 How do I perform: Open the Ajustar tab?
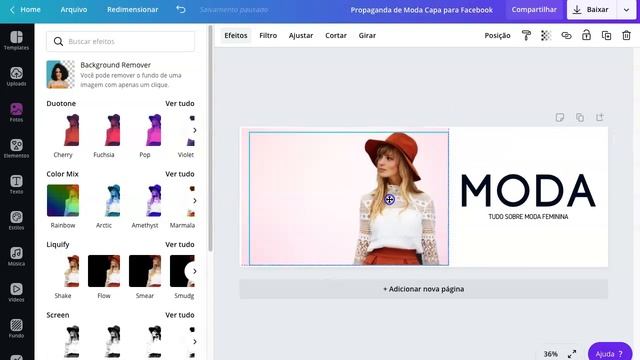[301, 36]
